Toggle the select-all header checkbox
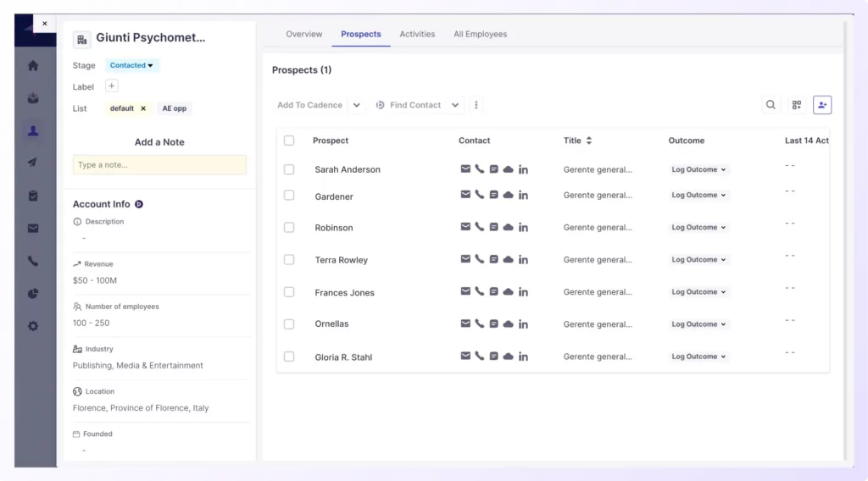This screenshot has height=481, width=868. tap(289, 141)
